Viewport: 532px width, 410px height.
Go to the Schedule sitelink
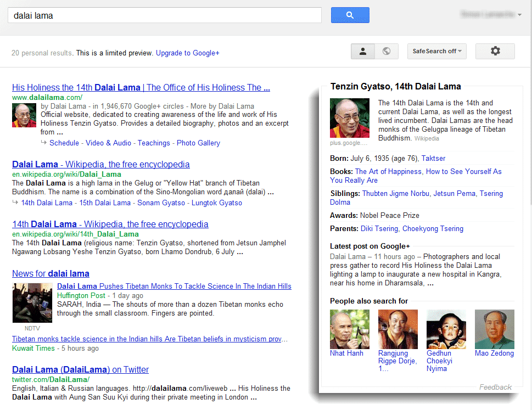[64, 143]
